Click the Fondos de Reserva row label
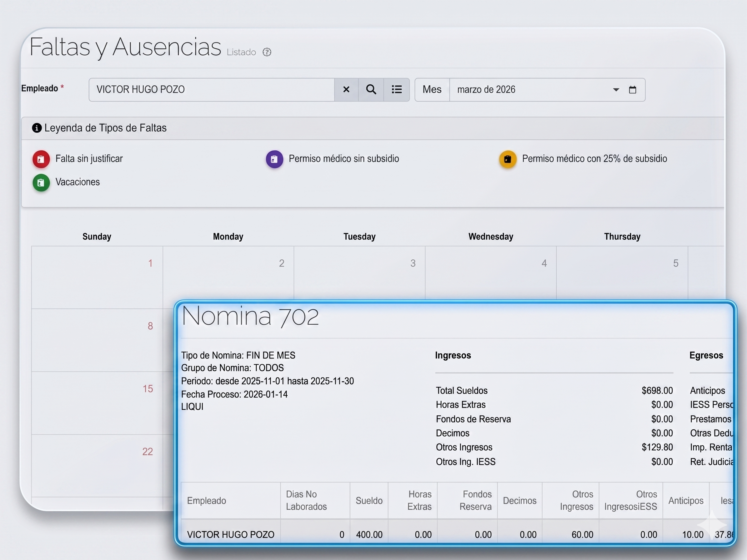 click(473, 419)
